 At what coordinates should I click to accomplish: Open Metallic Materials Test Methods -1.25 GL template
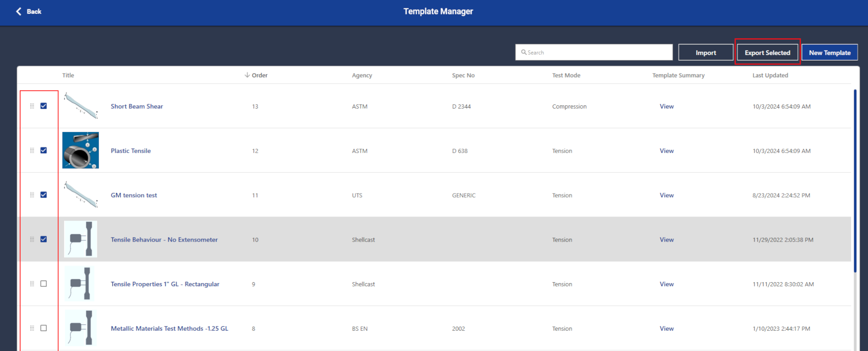click(x=170, y=328)
